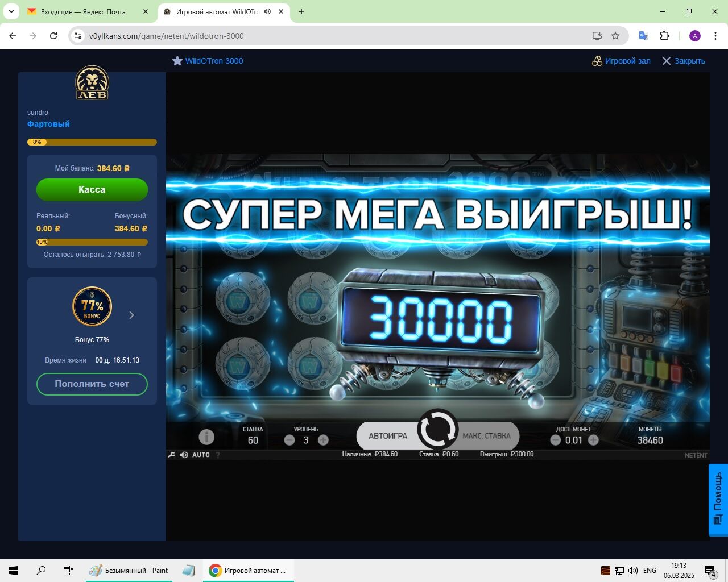Set maximum bet with Макс. ставка
728x582 pixels.
point(487,436)
